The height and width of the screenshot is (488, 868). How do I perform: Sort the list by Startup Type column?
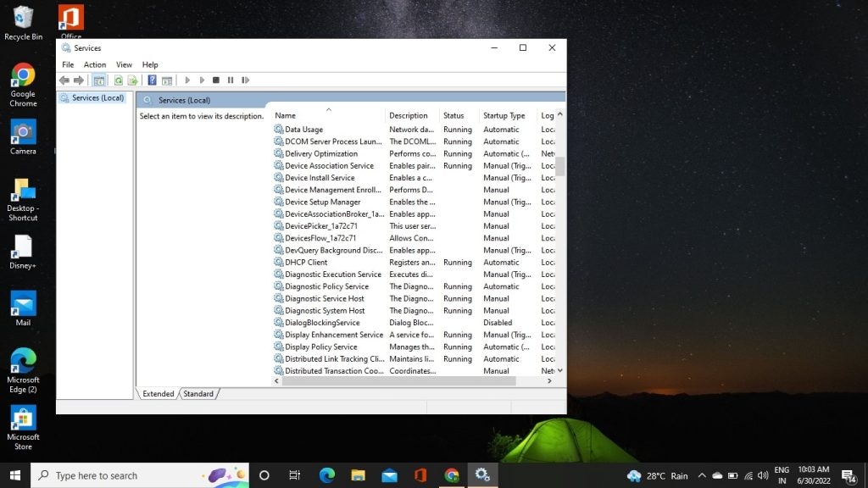pos(504,115)
